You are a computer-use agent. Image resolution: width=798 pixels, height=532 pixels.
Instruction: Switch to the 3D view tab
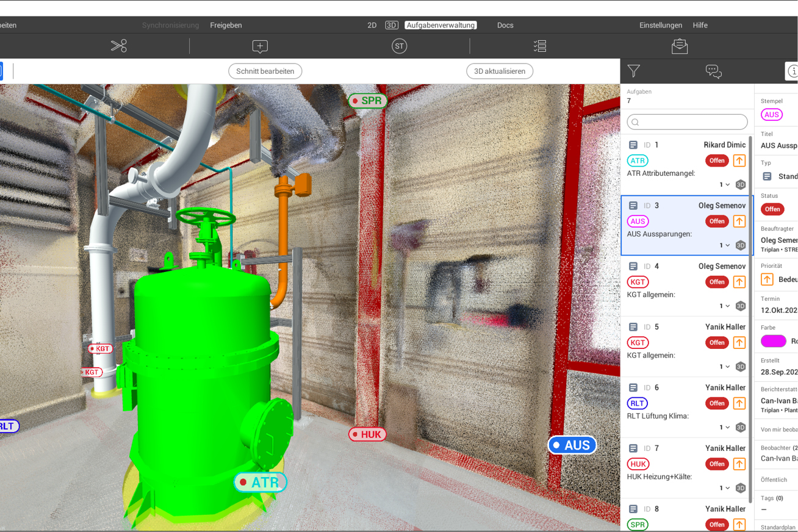(x=392, y=25)
